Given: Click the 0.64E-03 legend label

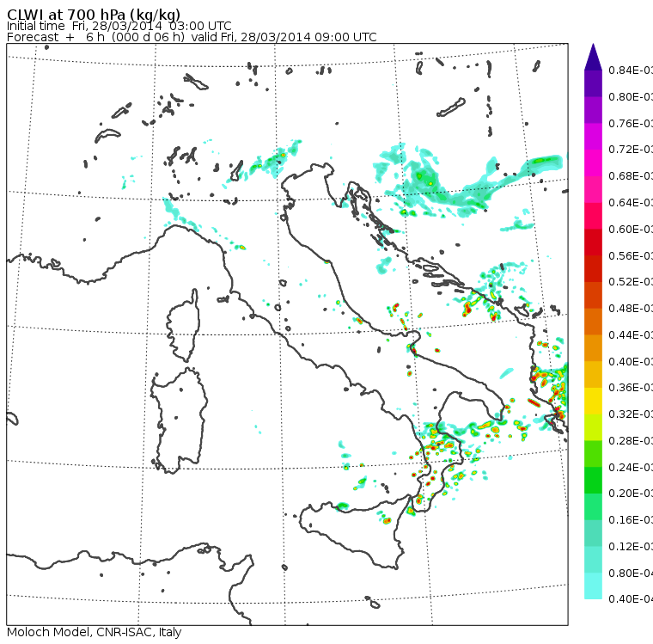Looking at the screenshot, I should (x=631, y=203).
